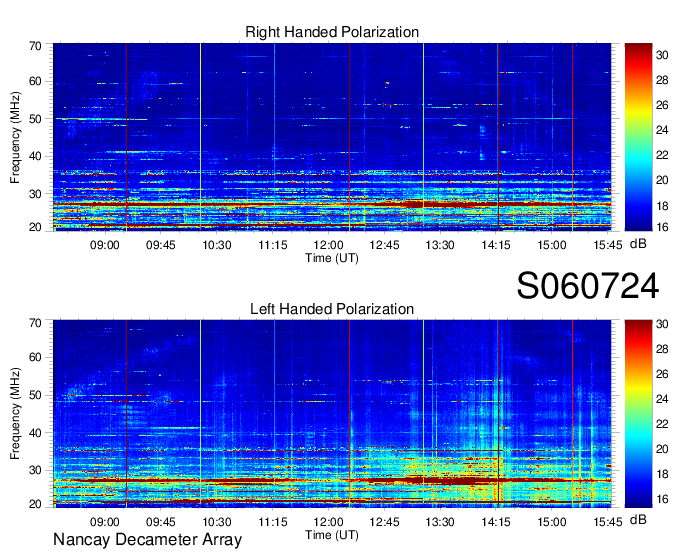Select 10:30 tick under Right Handed plot

[x=217, y=245]
